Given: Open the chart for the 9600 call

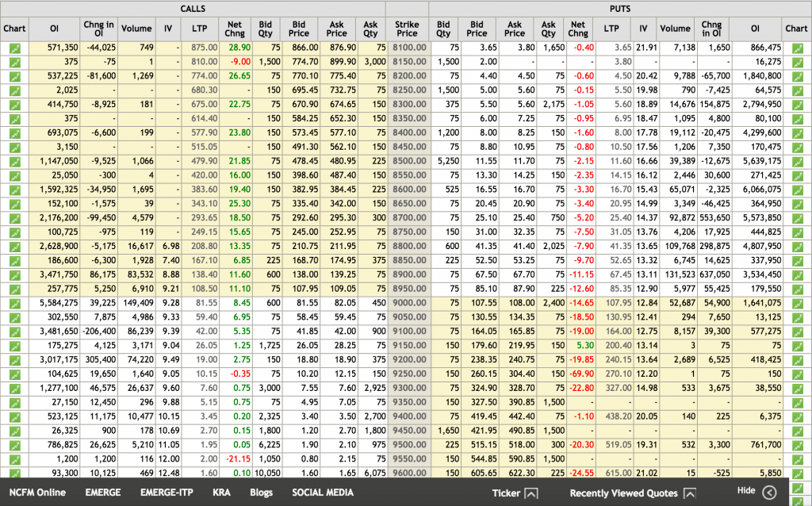Looking at the screenshot, I should point(14,471).
